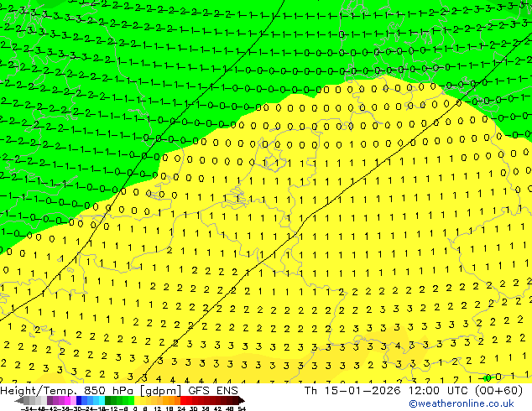The width and height of the screenshot is (532, 411).
Task: Click the bright yellow swatch in the legend
Action: click(137, 401)
